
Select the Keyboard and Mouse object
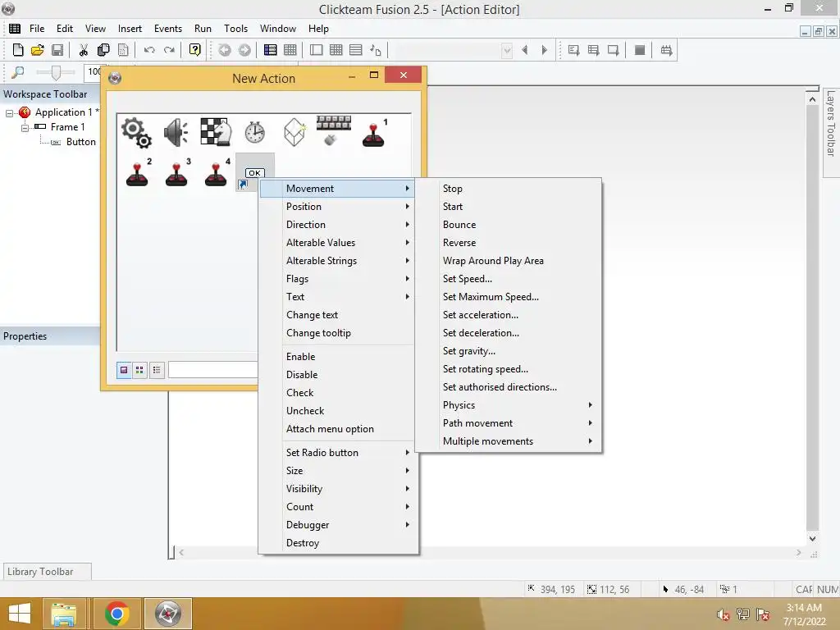(334, 130)
